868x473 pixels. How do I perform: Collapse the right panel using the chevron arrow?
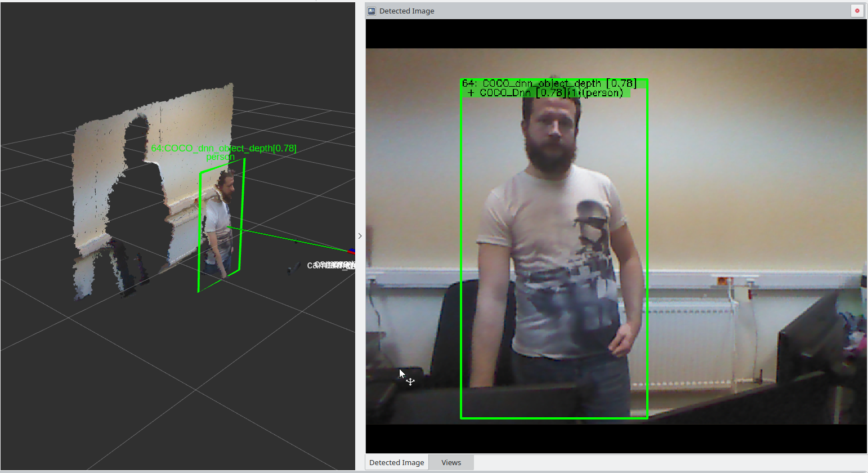pos(360,236)
